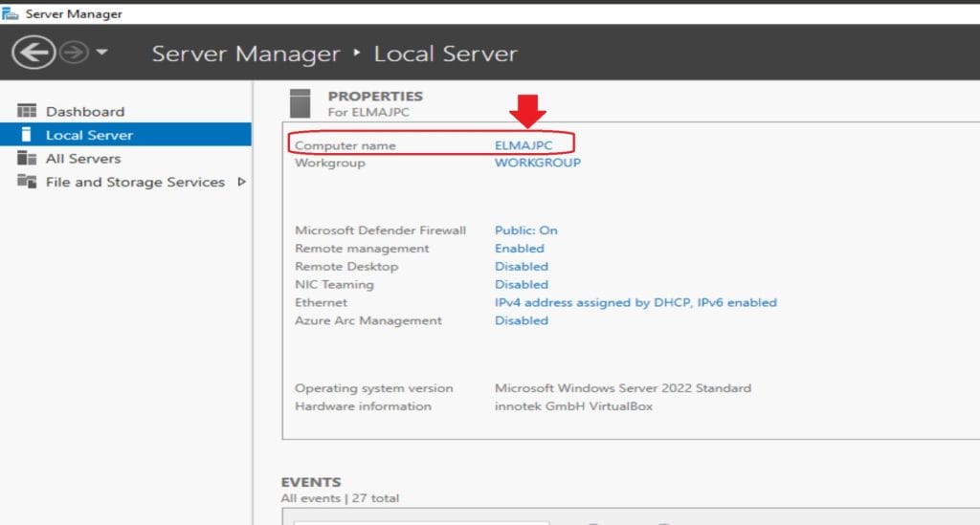This screenshot has height=525, width=980.
Task: Click the All Servers icon in sidebar
Action: click(27, 159)
